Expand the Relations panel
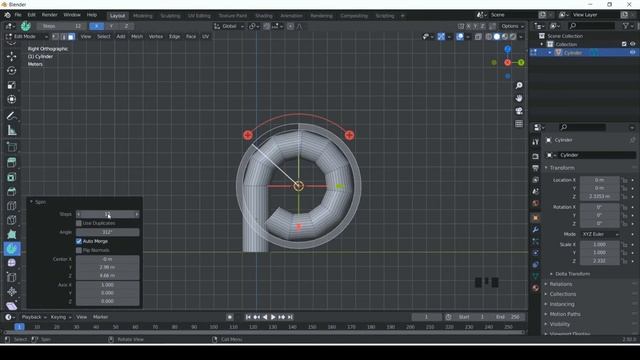Screen dimensions: 640x360 560,284
